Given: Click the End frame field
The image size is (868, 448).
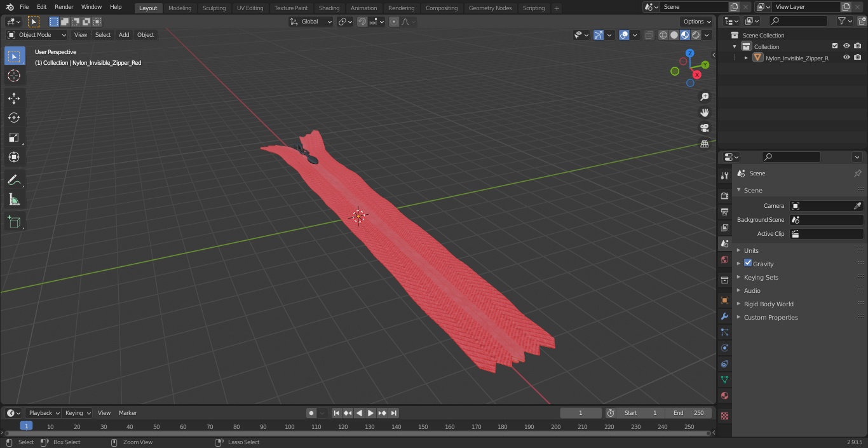Looking at the screenshot, I should (689, 413).
